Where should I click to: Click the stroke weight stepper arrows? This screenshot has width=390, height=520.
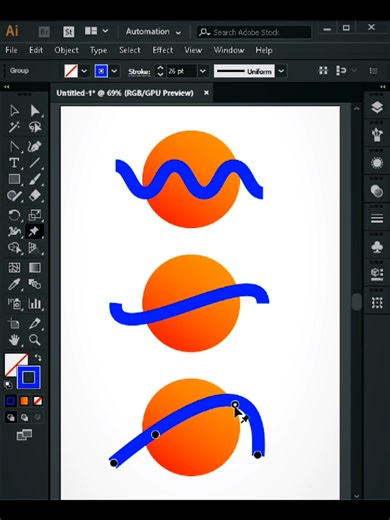[x=160, y=71]
